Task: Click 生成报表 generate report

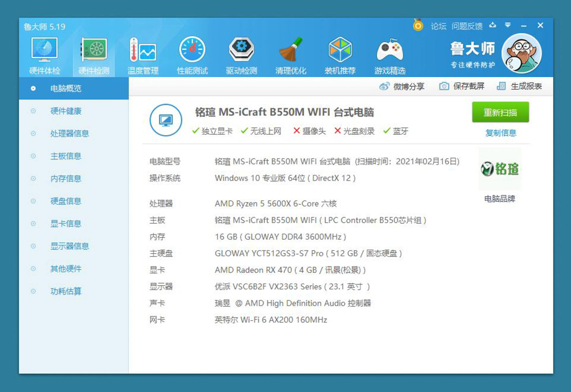Action: 526,86
